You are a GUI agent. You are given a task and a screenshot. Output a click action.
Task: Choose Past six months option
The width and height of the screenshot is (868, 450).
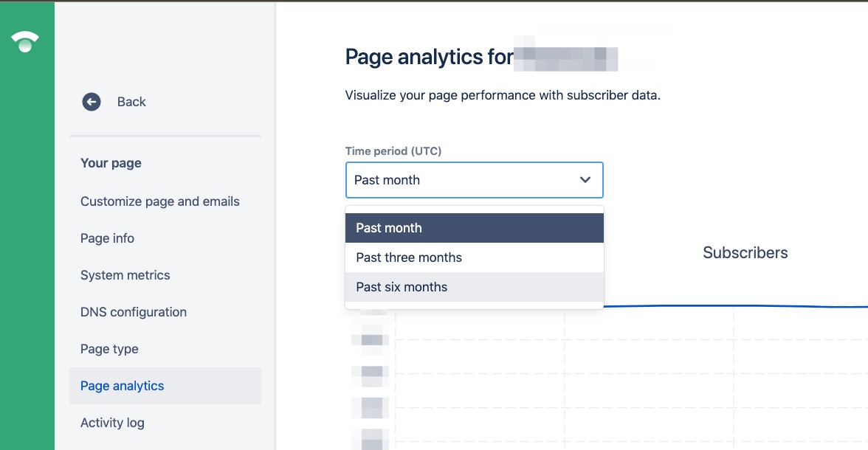tap(474, 287)
